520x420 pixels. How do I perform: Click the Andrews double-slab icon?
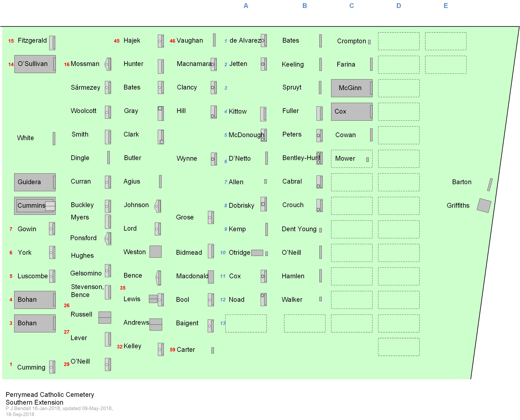[156, 325]
